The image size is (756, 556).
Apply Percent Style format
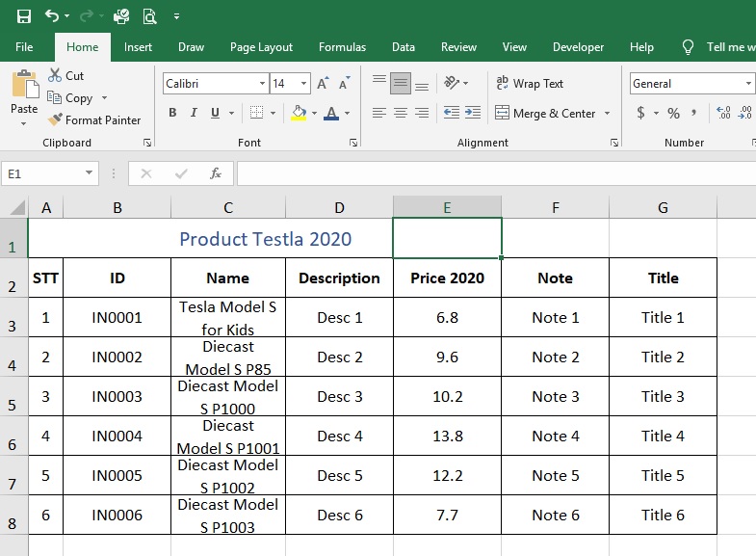673,113
